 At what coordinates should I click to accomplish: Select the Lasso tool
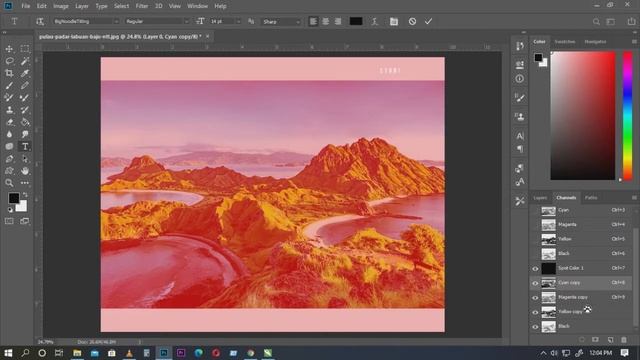tap(9, 61)
